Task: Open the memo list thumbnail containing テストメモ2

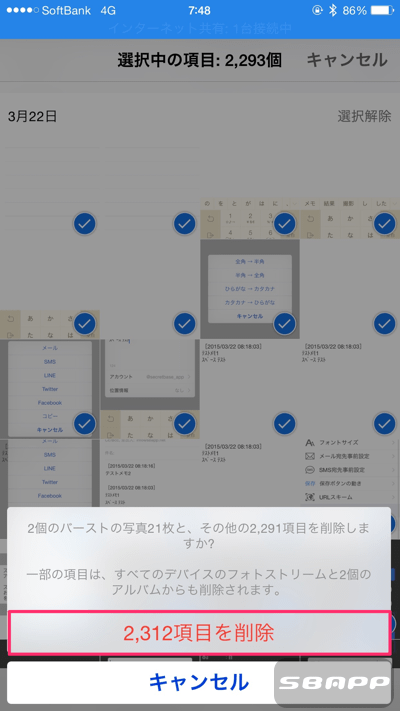Action: (150, 473)
